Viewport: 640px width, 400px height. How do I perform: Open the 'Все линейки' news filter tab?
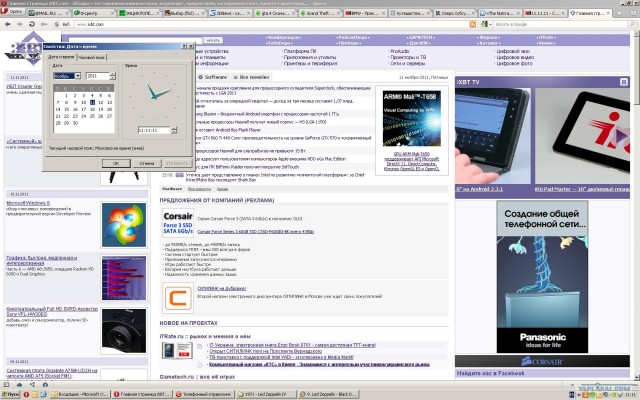[251, 77]
